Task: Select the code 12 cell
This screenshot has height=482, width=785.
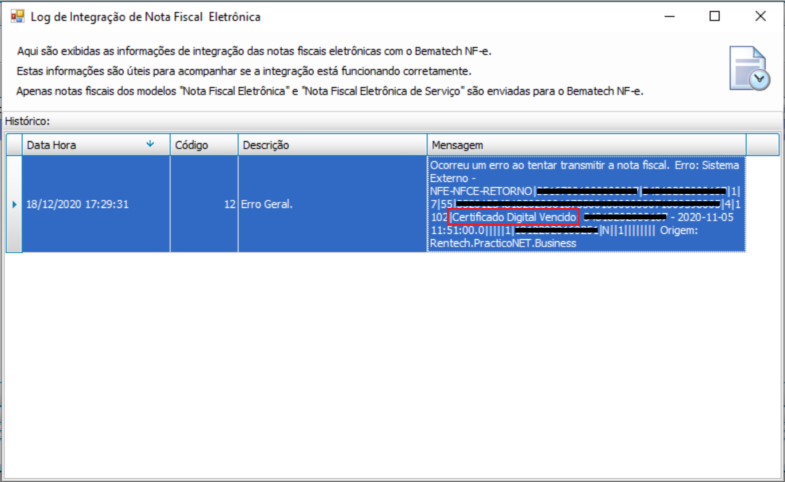Action: pos(204,204)
